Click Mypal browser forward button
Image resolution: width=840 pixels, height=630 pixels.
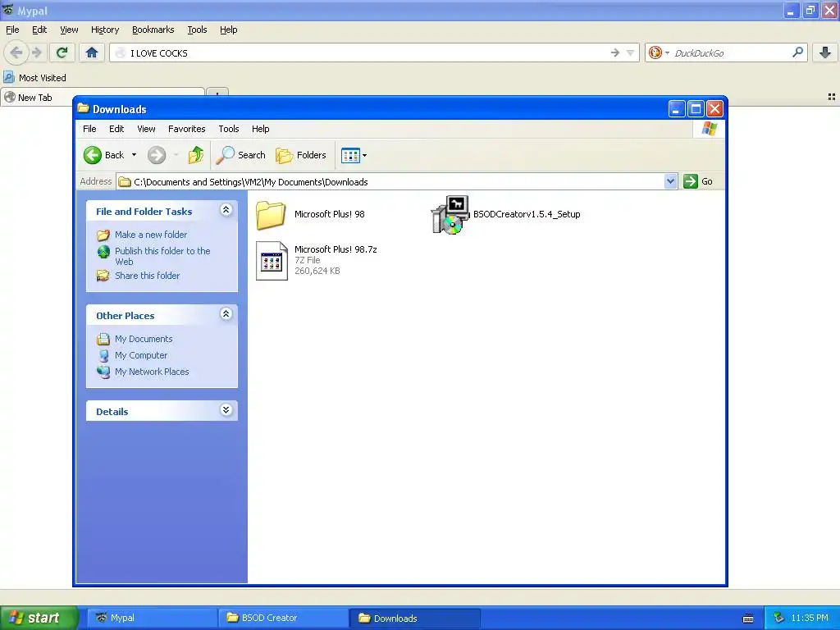click(37, 52)
